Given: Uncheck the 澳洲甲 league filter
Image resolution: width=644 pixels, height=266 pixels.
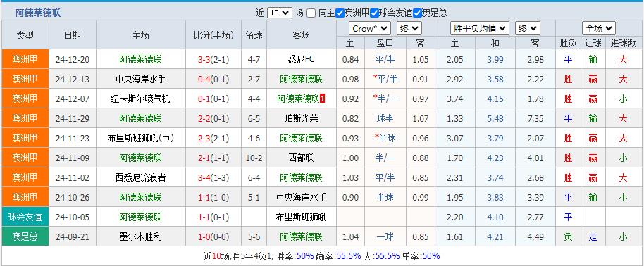Looking at the screenshot, I should pyautogui.click(x=340, y=13).
